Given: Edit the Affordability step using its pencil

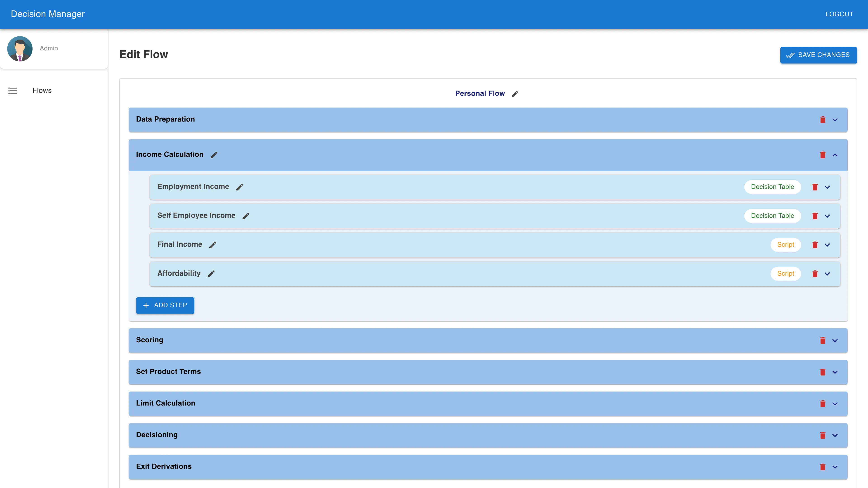Looking at the screenshot, I should pyautogui.click(x=211, y=274).
